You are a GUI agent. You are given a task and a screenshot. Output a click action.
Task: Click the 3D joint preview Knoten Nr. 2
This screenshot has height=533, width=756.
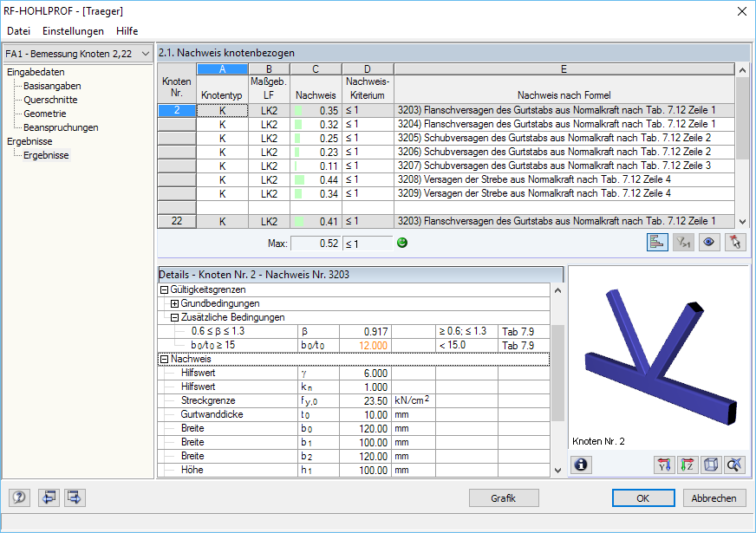pyautogui.click(x=659, y=359)
